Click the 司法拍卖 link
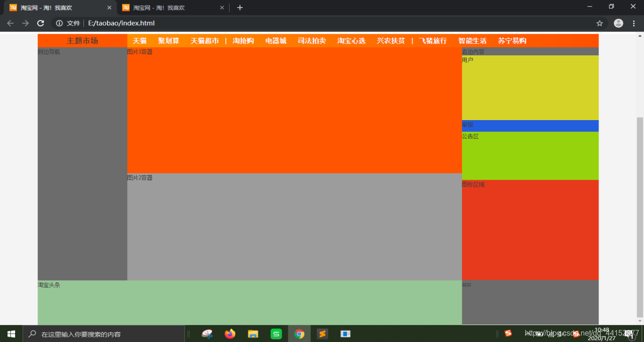Image resolution: width=644 pixels, height=342 pixels. [312, 41]
